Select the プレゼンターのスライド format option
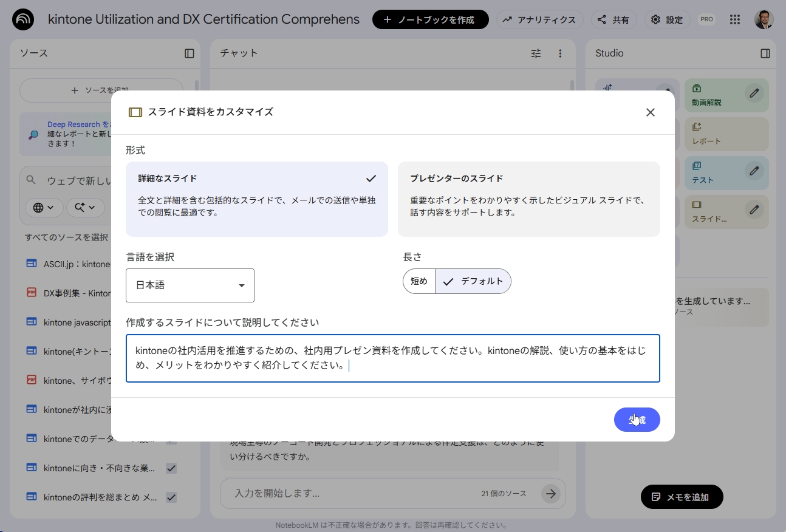This screenshot has height=532, width=786. pos(529,199)
